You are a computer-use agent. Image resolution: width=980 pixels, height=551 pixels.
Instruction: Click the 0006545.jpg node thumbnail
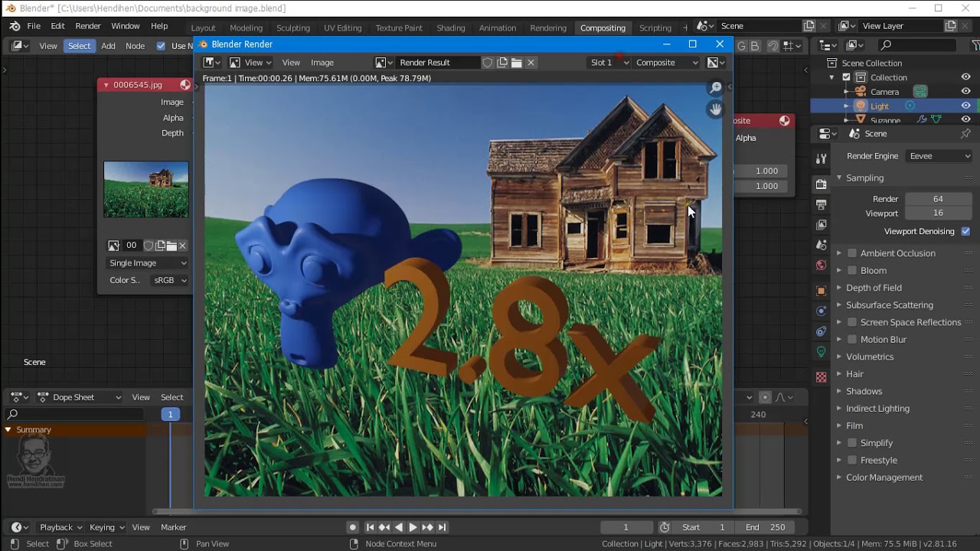point(146,189)
